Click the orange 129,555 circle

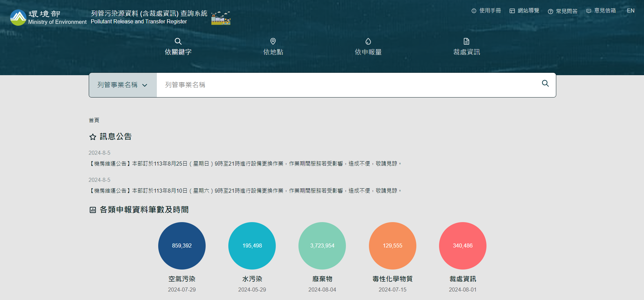[393, 246]
